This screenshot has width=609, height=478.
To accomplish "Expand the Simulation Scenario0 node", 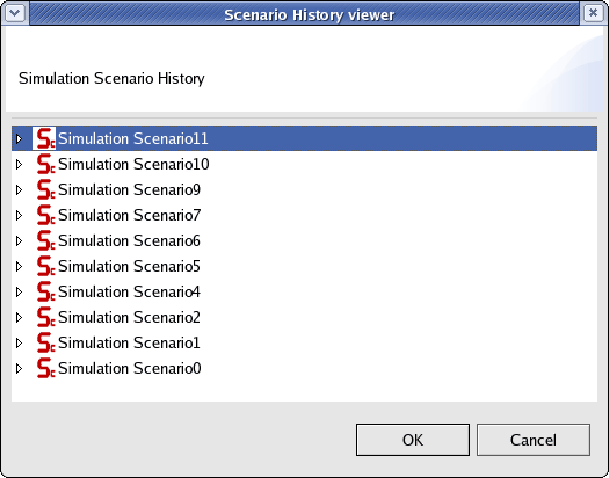I will 19,368.
